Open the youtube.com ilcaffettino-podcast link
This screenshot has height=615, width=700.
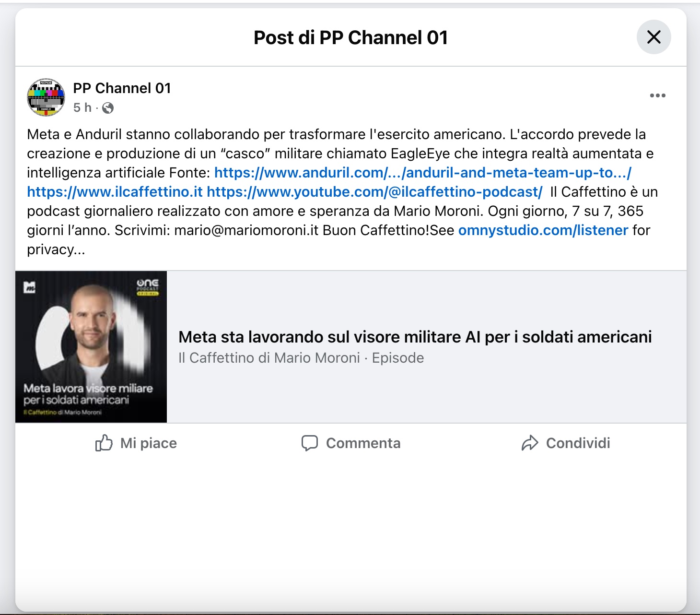[x=374, y=192]
